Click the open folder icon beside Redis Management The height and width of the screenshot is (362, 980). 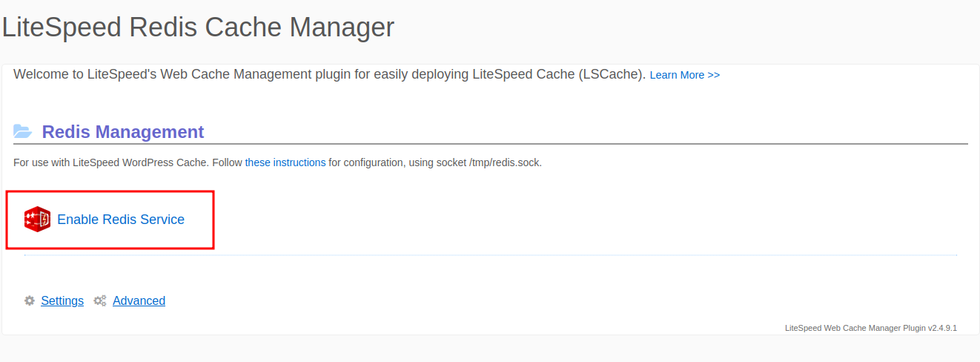click(x=23, y=132)
